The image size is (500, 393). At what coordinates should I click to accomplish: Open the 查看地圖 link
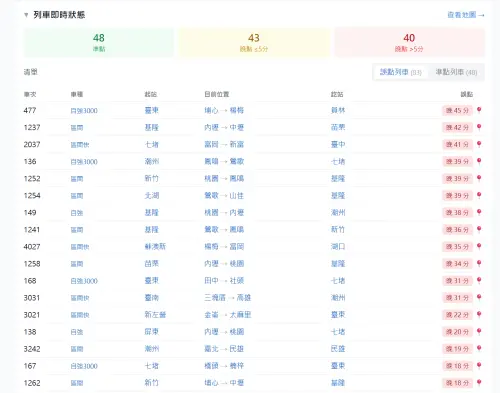coord(466,15)
